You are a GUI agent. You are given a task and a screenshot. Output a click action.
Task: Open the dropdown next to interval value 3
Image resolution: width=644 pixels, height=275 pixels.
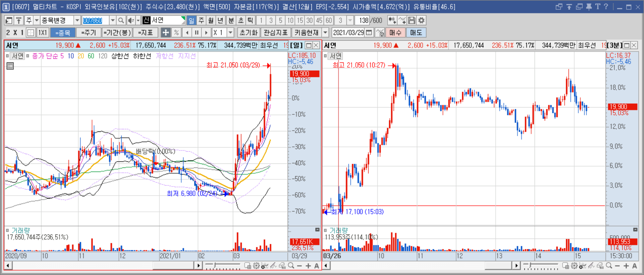350,20
